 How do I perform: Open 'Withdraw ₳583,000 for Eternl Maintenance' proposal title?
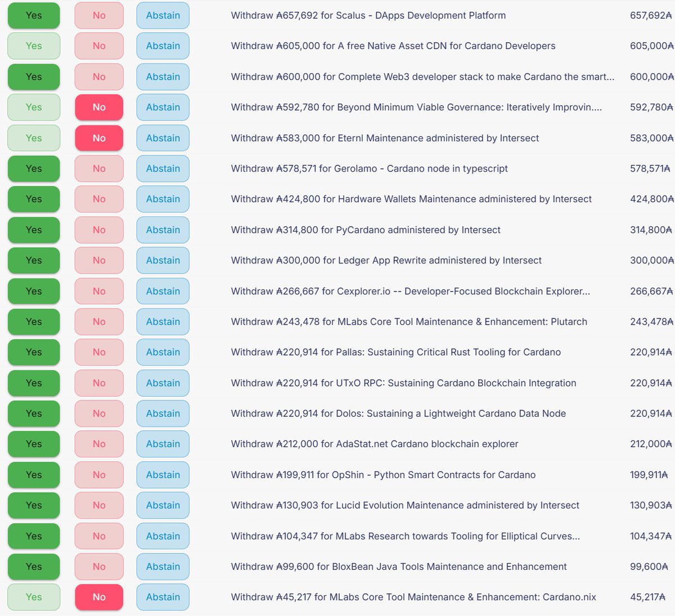click(x=385, y=138)
